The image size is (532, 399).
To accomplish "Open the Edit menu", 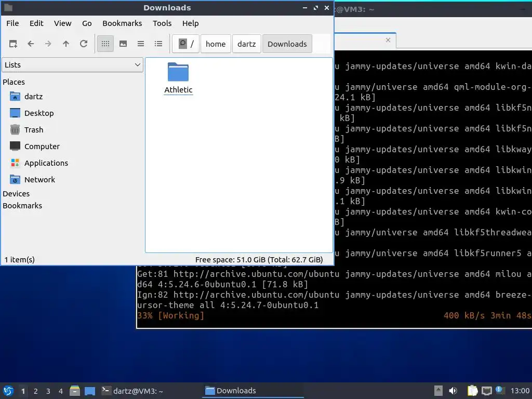I will (x=36, y=23).
